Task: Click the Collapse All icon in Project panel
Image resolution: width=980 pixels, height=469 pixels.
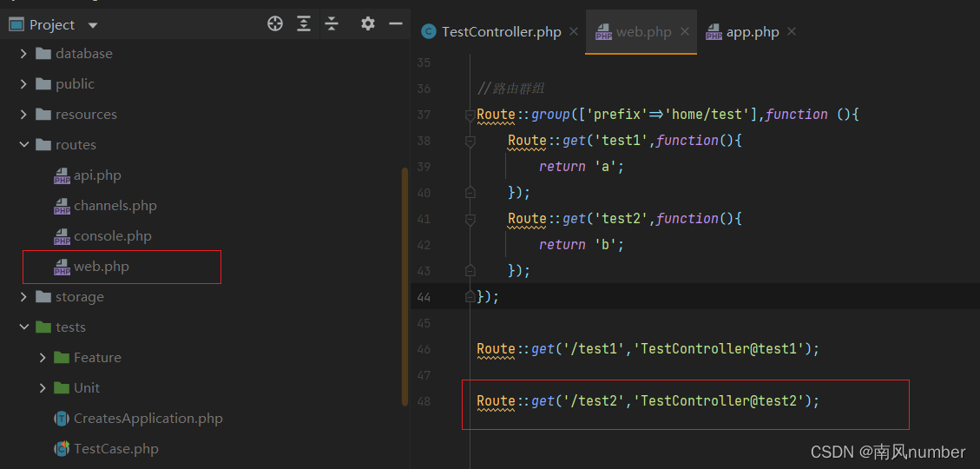Action: 332,24
